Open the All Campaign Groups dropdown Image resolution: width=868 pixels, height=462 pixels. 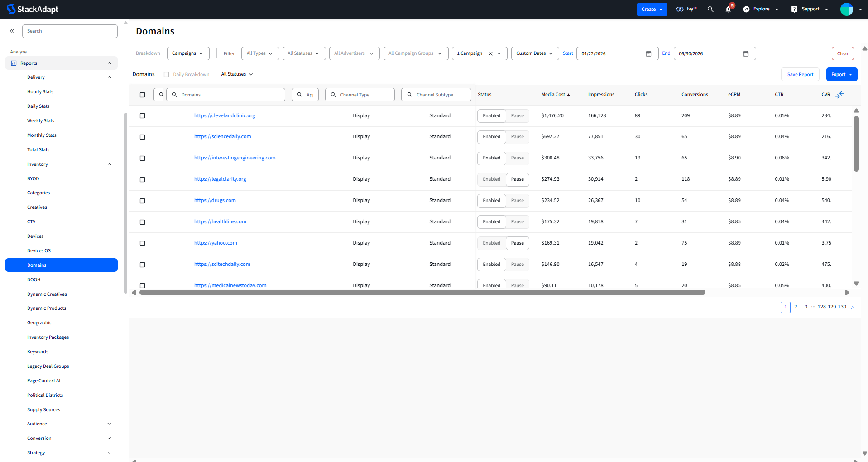coord(416,53)
